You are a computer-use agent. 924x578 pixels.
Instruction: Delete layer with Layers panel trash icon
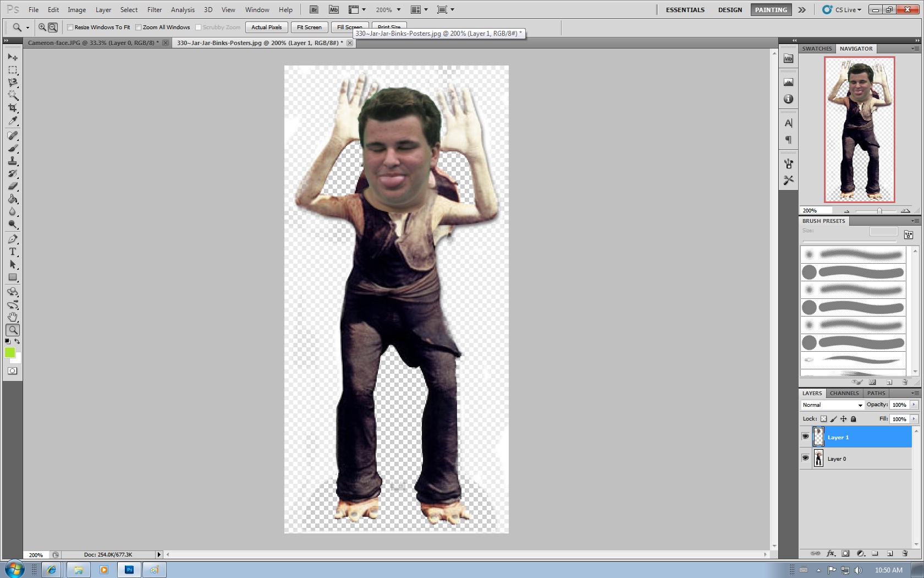click(x=905, y=553)
